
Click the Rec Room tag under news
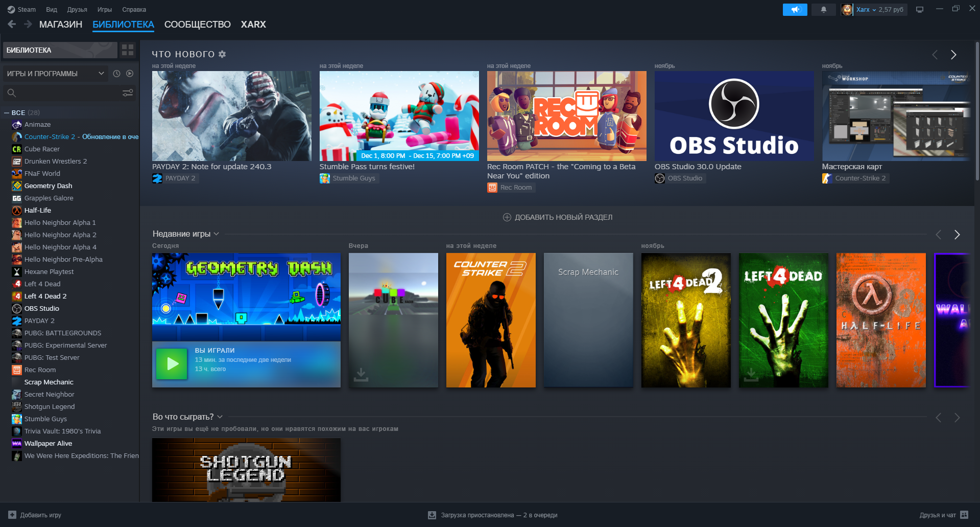coord(510,188)
